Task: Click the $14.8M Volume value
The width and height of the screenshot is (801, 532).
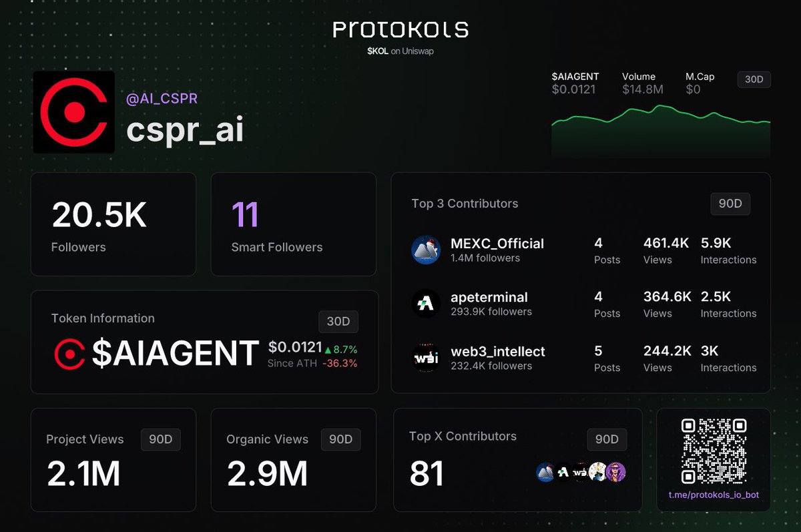Action: (643, 89)
